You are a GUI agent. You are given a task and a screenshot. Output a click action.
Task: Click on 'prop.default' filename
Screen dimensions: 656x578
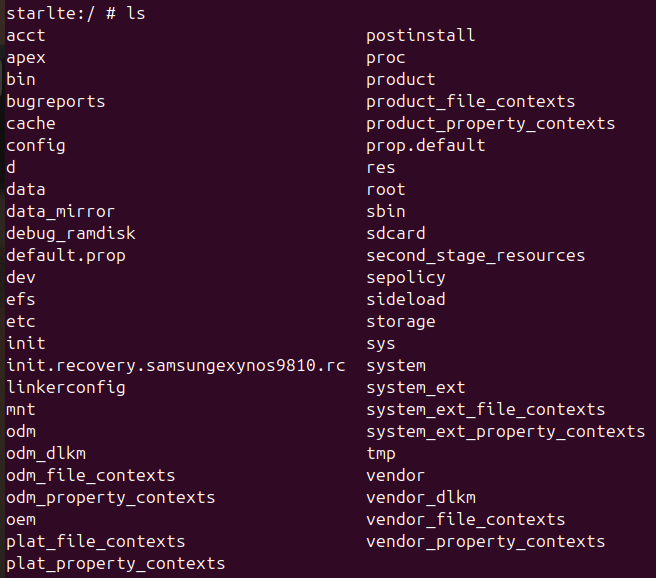point(426,146)
